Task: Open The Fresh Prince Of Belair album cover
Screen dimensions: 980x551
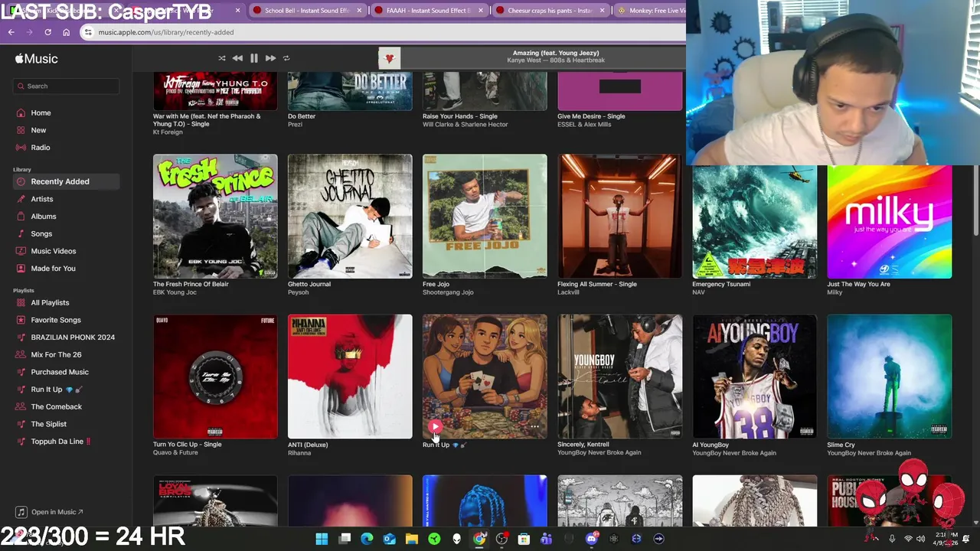Action: (x=215, y=216)
